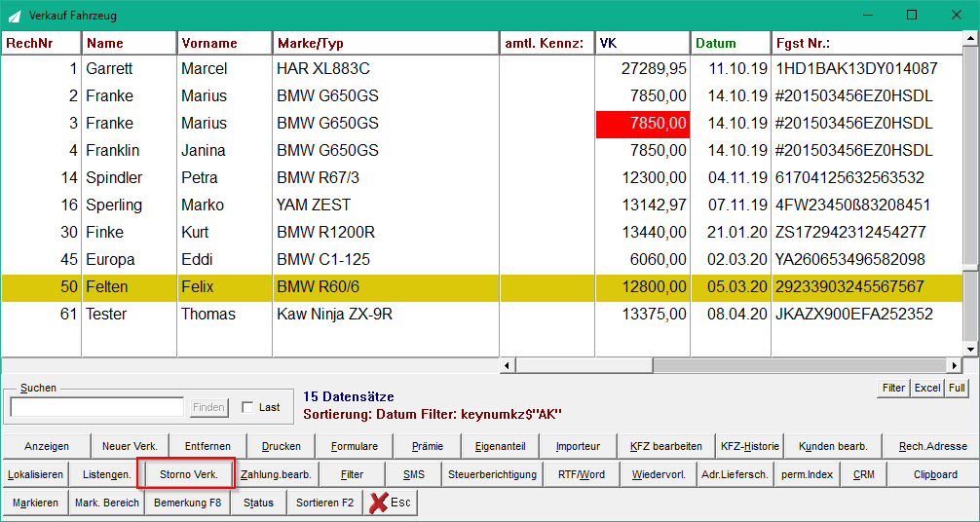Click the amtl. Kennz: column header
The width and height of the screenshot is (980, 522).
tap(547, 43)
